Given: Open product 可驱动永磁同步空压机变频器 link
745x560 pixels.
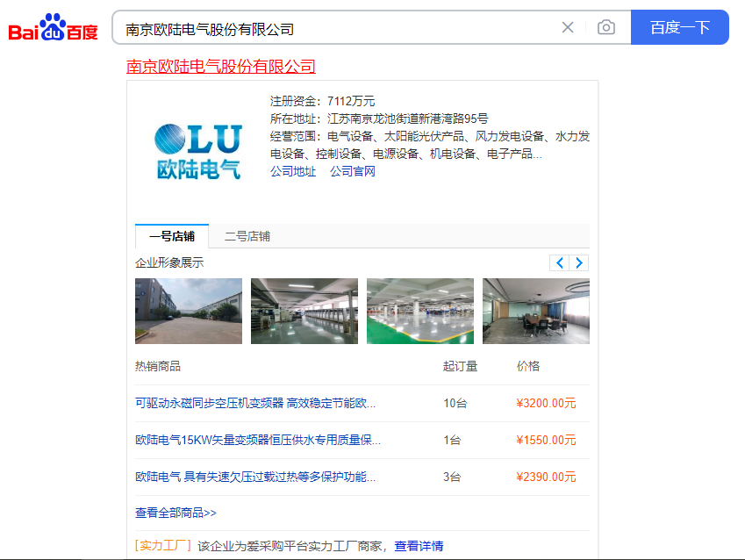Looking at the screenshot, I should pos(255,403).
